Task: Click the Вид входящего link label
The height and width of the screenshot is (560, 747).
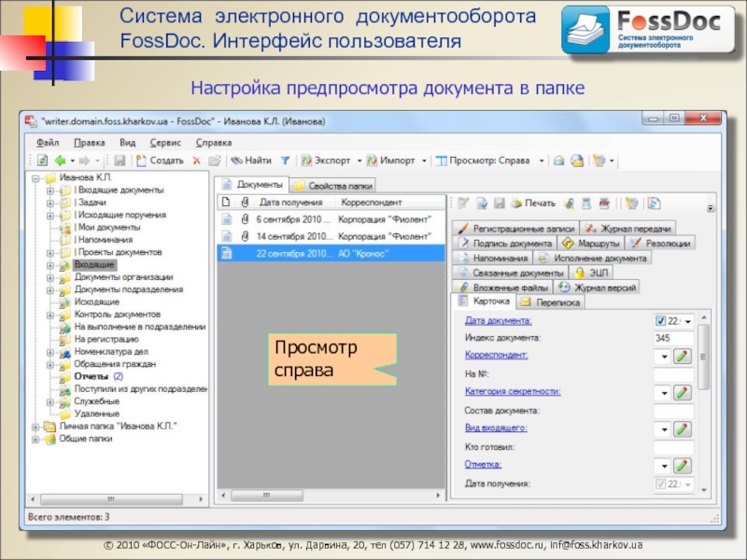Action: pos(496,427)
